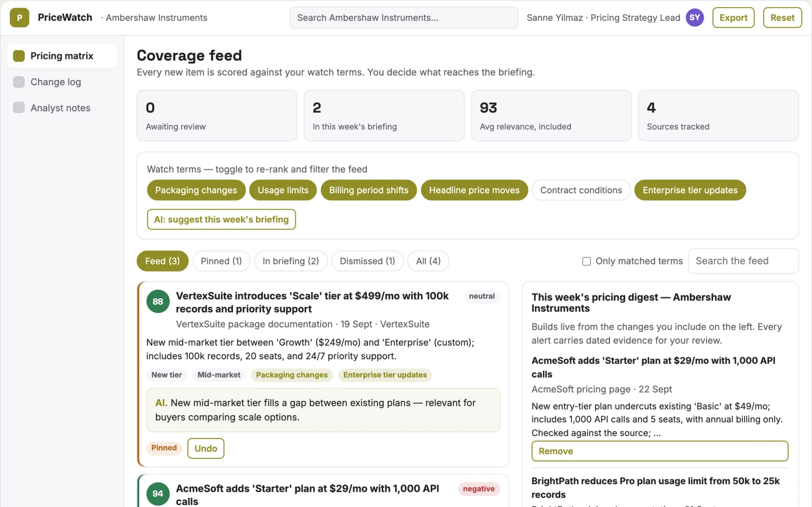Click the PriceWatch logo icon
This screenshot has width=812, height=507.
point(19,18)
